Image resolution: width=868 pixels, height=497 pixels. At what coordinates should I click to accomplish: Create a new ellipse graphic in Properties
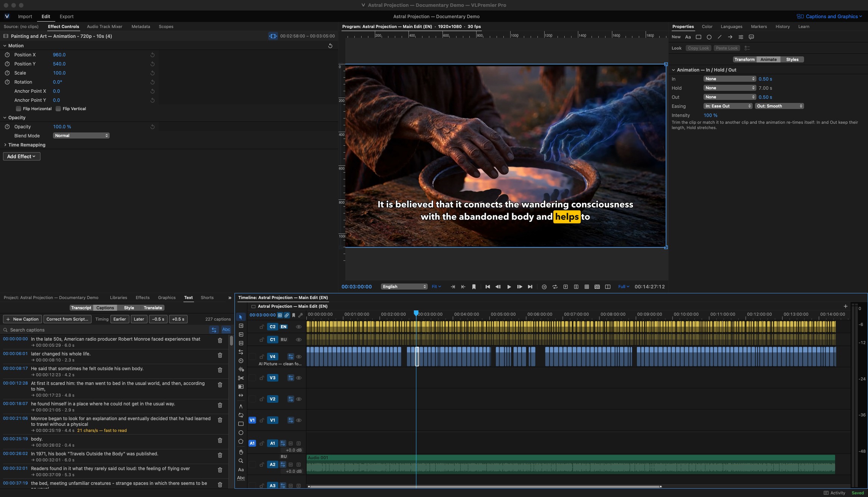pyautogui.click(x=709, y=37)
